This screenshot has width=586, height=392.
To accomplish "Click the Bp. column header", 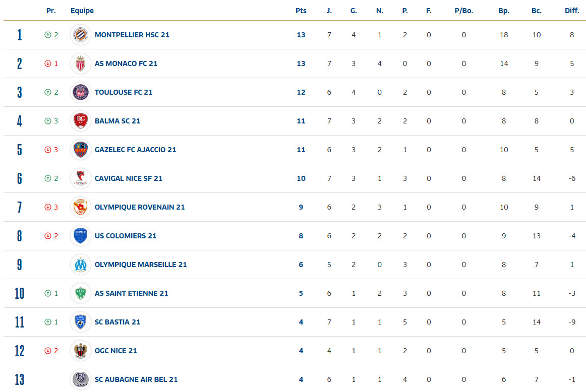I will click(x=504, y=11).
